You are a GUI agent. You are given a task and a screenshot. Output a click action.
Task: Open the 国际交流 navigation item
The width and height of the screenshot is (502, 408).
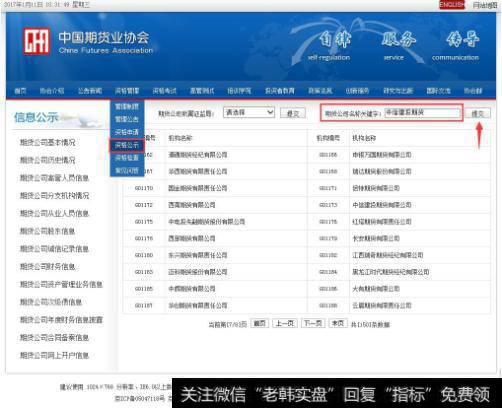click(438, 91)
